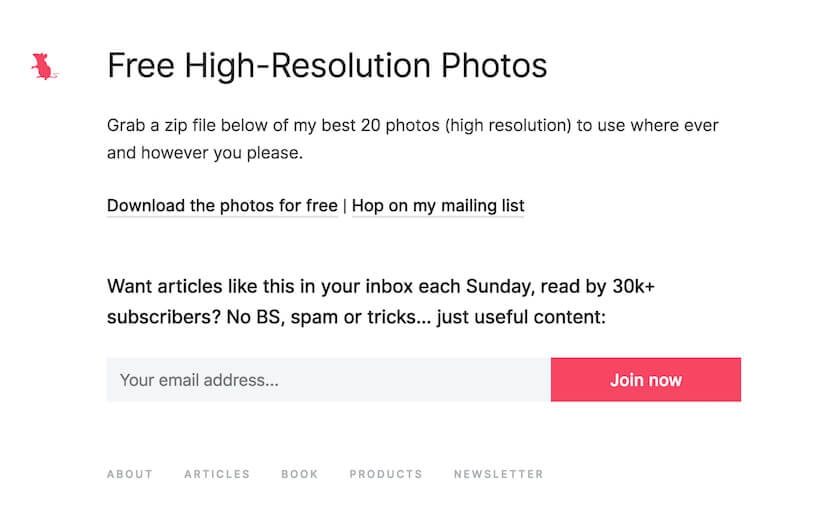Click the pink rat logo icon

43,67
